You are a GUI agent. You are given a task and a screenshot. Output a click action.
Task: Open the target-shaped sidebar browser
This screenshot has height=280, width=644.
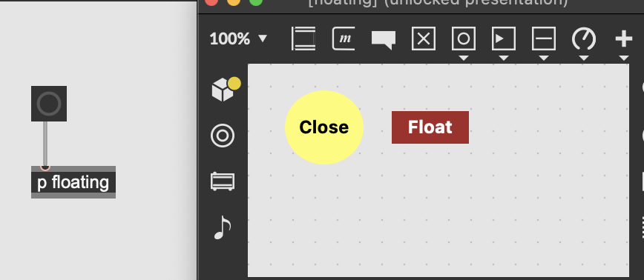point(223,136)
